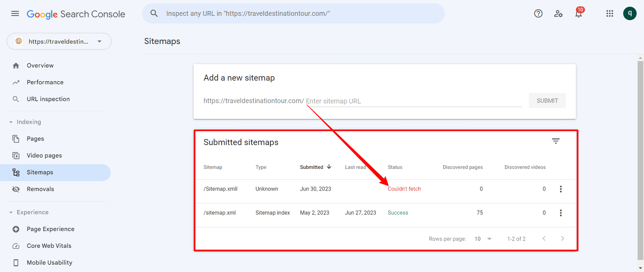Image resolution: width=644 pixels, height=272 pixels.
Task: Open the Removals menu item
Action: (x=55, y=189)
